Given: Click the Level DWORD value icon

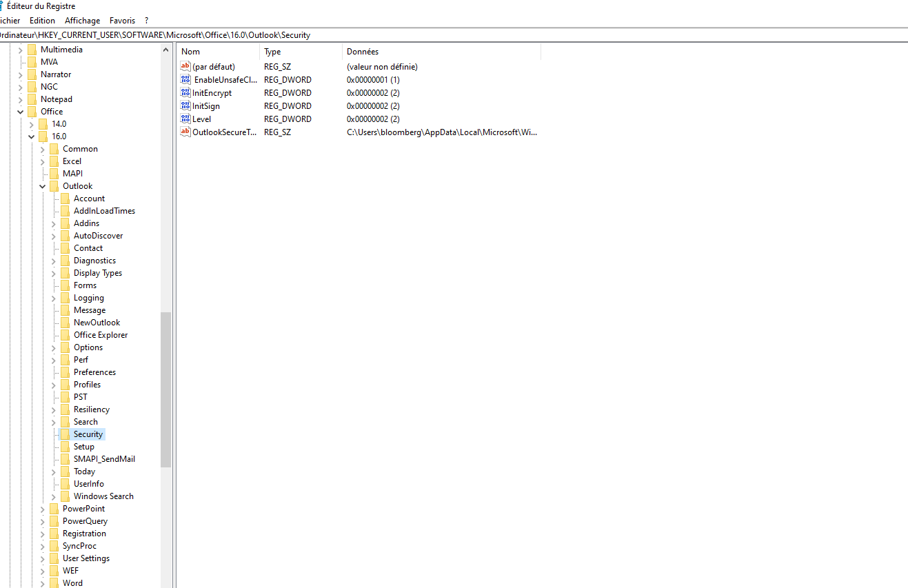Looking at the screenshot, I should tap(185, 119).
